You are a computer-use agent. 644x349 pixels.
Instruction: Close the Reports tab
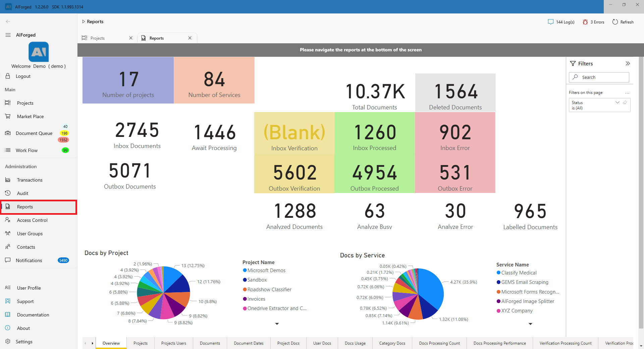click(x=190, y=38)
